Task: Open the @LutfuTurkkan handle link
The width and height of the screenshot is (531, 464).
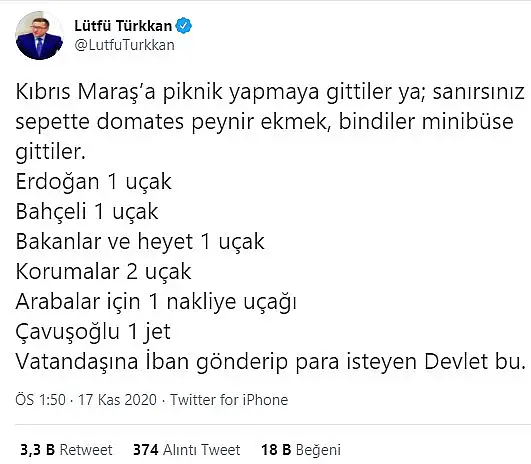Action: pos(124,45)
